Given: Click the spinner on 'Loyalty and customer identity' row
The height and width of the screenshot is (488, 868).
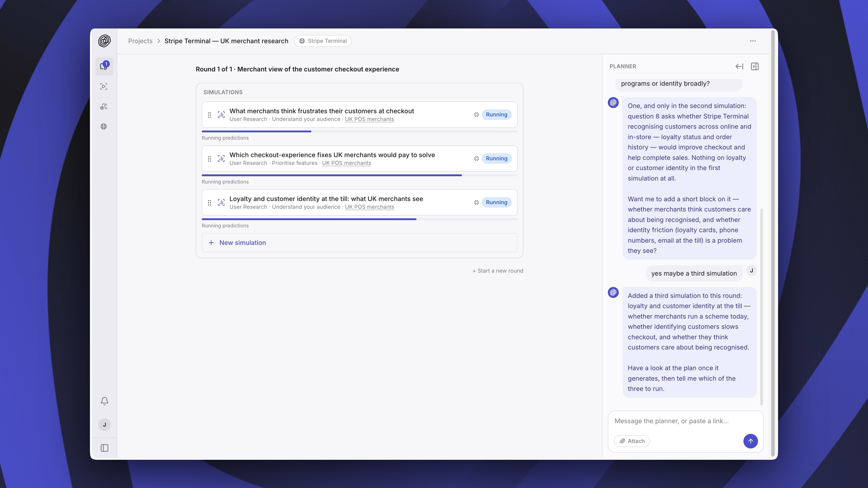Looking at the screenshot, I should pyautogui.click(x=476, y=202).
